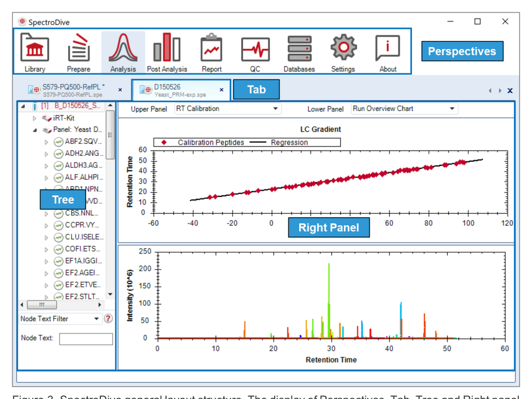
Task: Maximize the SpectroDive window
Action: (x=478, y=22)
